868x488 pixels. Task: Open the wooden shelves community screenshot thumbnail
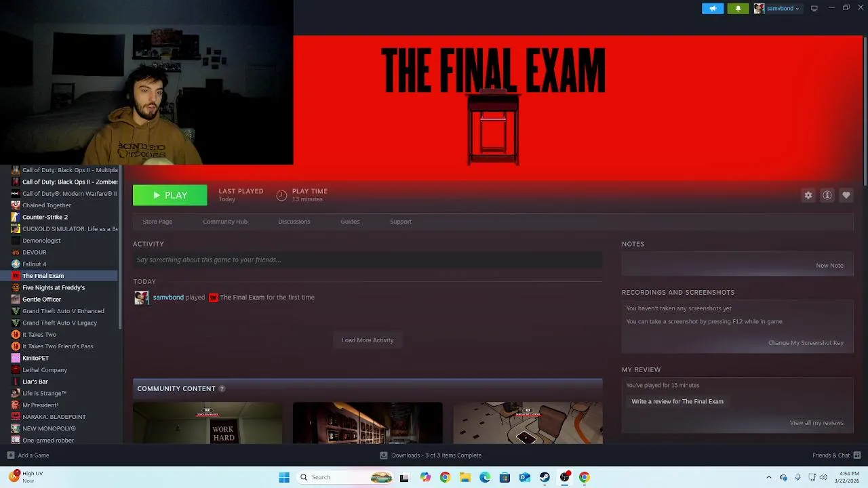pyautogui.click(x=368, y=423)
